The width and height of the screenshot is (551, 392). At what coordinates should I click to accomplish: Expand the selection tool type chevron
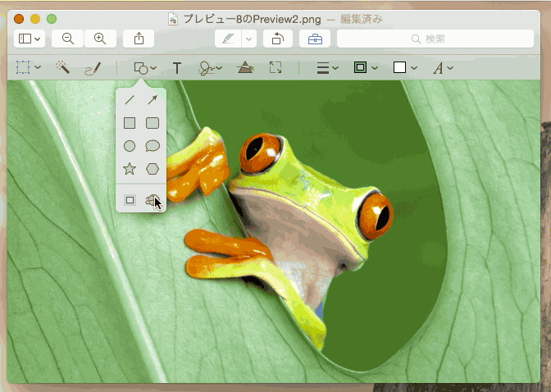38,67
